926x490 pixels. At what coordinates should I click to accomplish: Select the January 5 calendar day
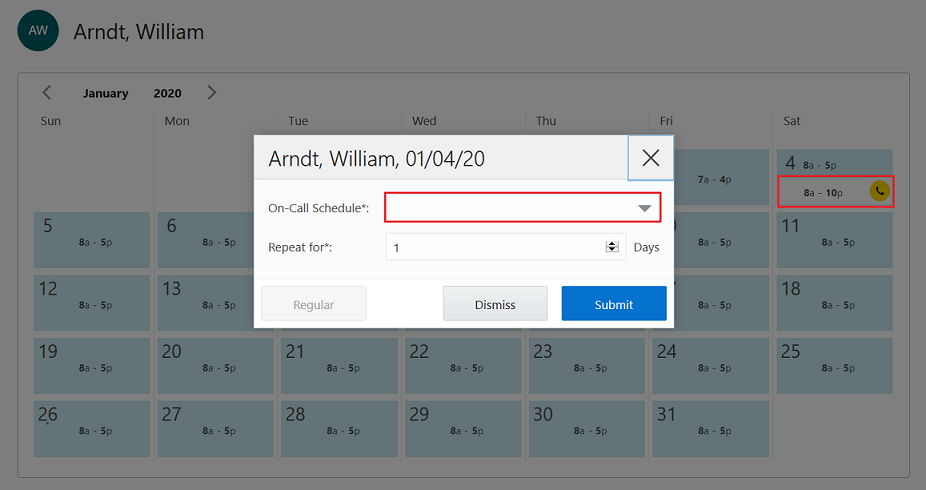tap(91, 240)
